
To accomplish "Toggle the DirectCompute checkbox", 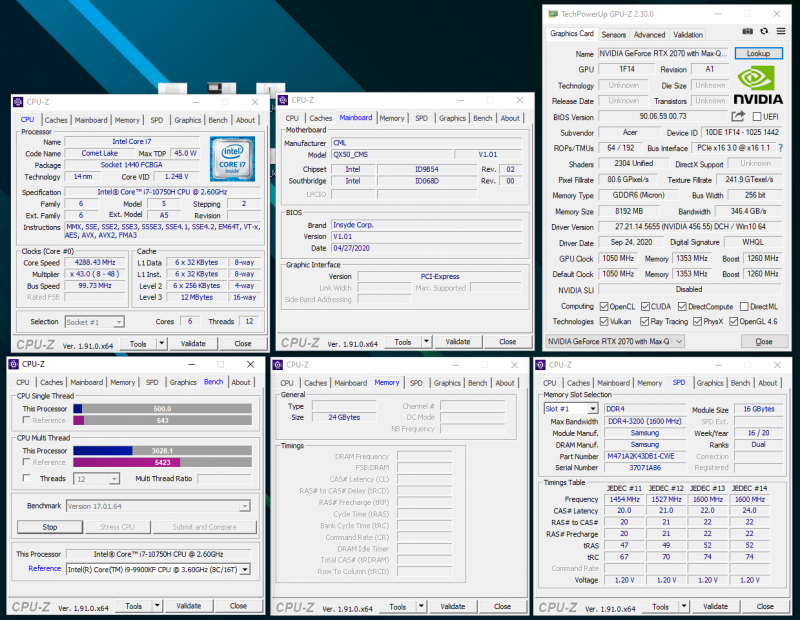I will click(x=682, y=306).
